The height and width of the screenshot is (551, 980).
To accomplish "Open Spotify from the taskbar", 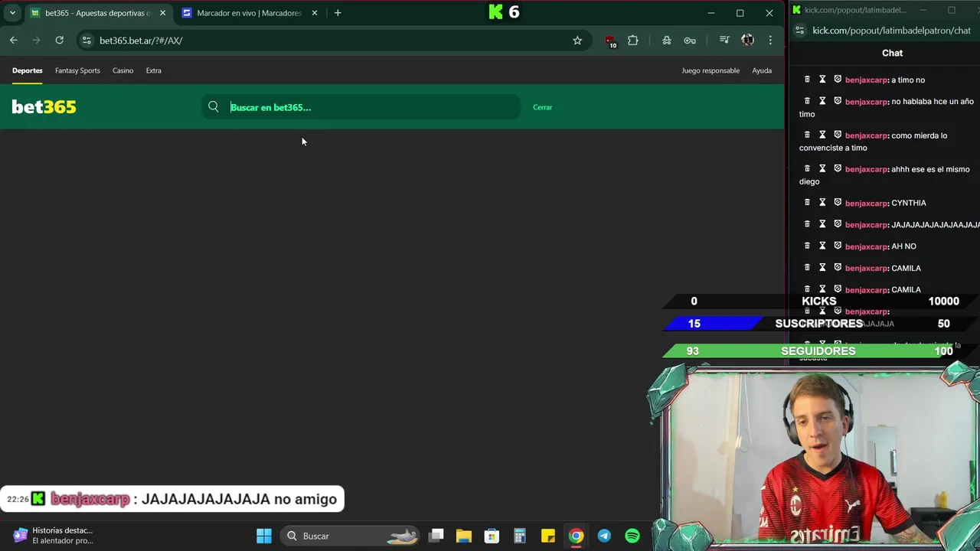I will (x=632, y=536).
